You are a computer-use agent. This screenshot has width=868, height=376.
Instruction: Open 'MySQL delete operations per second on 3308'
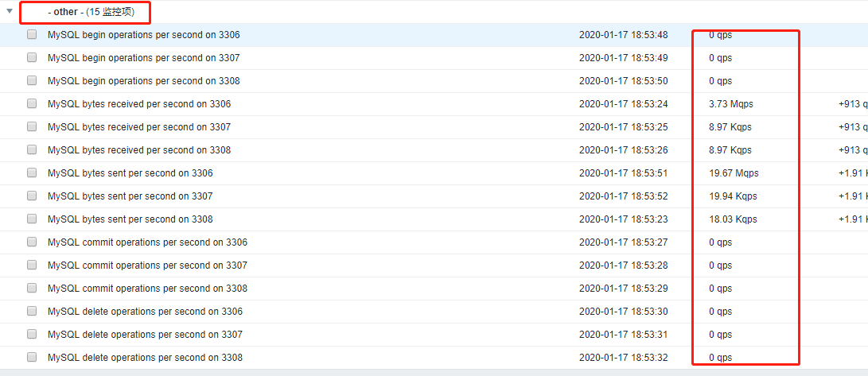[x=145, y=358]
